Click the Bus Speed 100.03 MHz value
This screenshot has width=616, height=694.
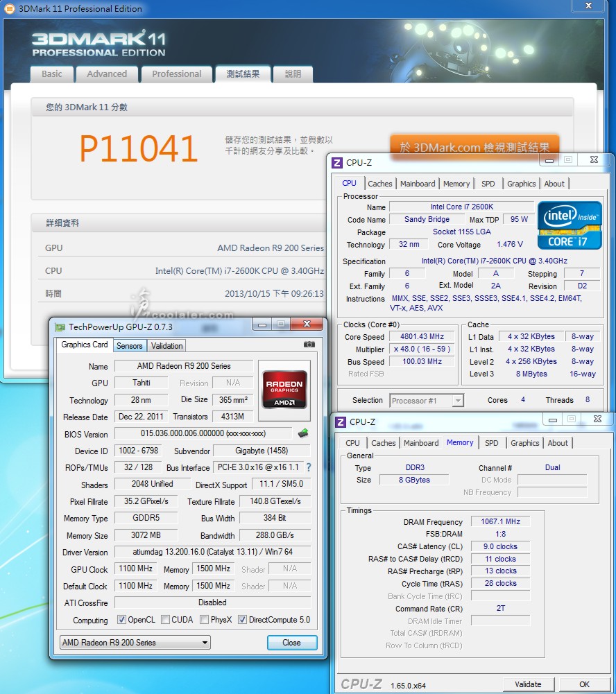click(422, 361)
